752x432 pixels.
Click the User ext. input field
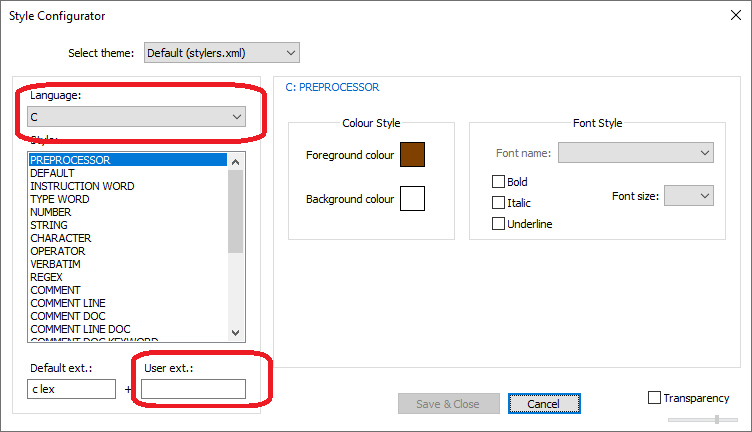click(193, 389)
